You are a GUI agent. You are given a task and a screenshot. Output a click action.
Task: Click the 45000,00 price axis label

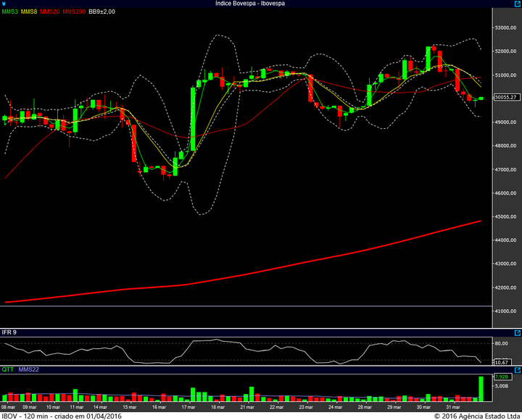[506, 217]
